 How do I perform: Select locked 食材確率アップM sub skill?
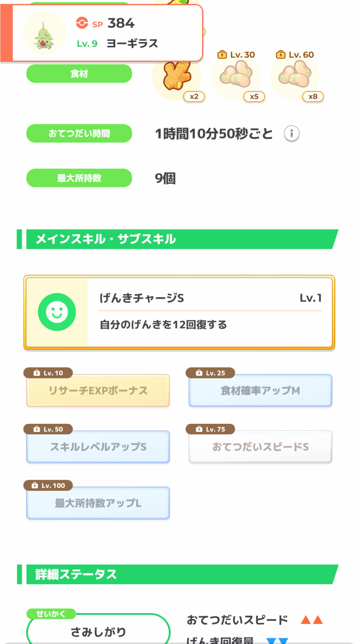click(260, 391)
